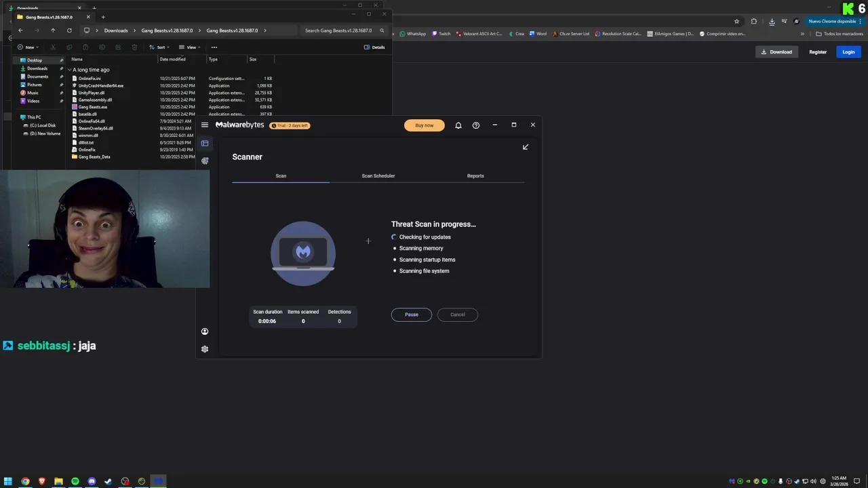Screen dimensions: 868x488
Task: Open the Malwarebytes settings gear in the sidebar
Action: pos(205,349)
